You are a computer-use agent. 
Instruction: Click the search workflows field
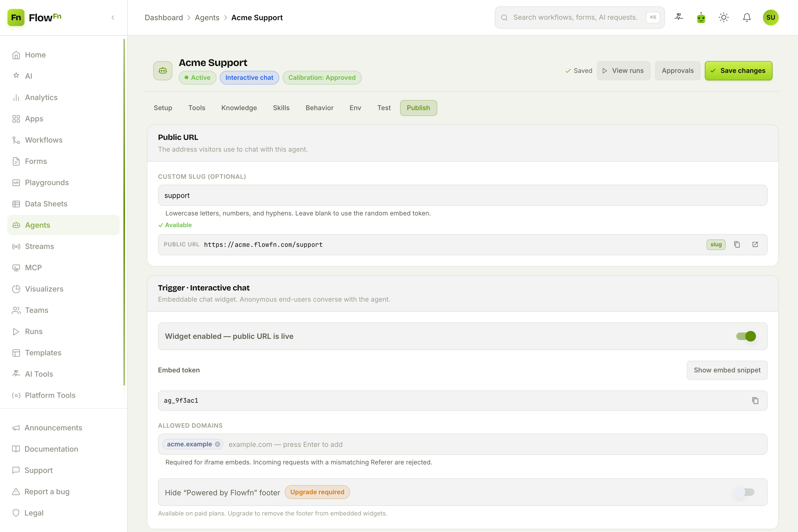click(580, 17)
